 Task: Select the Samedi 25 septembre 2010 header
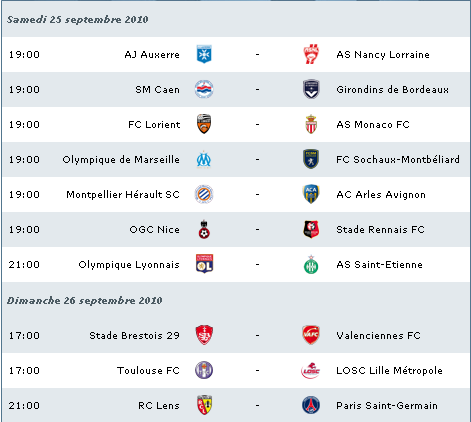point(78,19)
